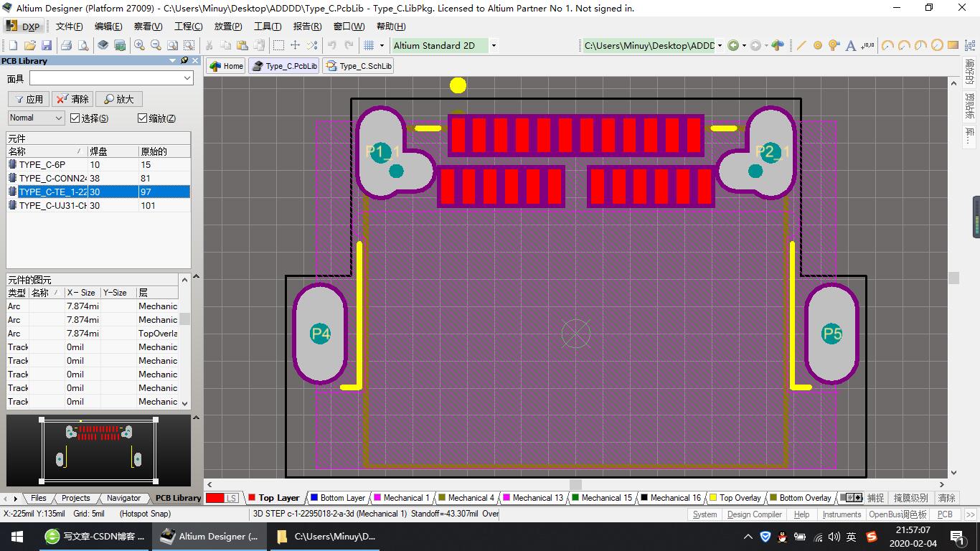Viewport: 980px width, 551px height.
Task: Expand the grid options dropdown arrow
Action: 382,45
